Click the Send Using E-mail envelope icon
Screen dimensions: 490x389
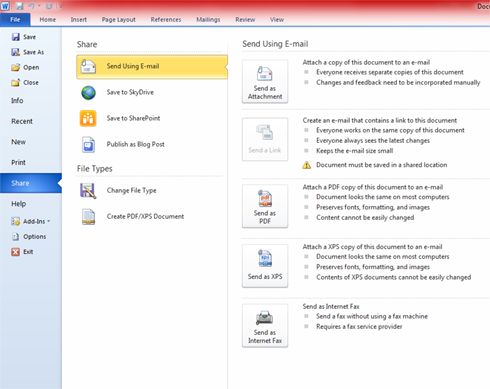coord(88,66)
